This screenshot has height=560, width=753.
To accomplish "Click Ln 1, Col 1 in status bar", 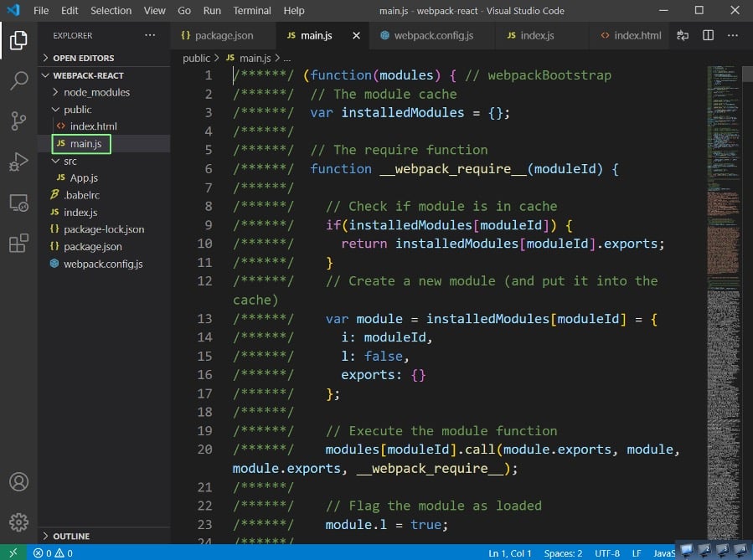I will pyautogui.click(x=509, y=553).
